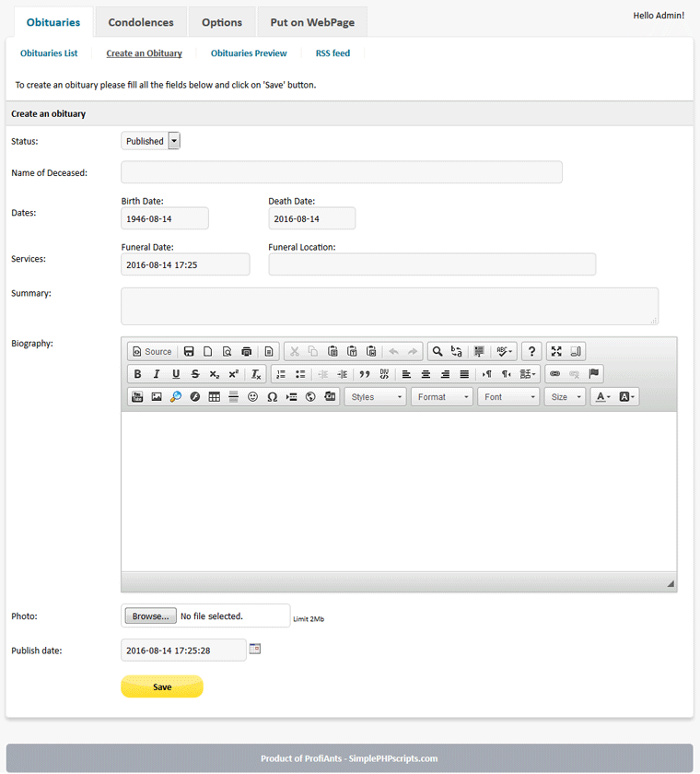The height and width of the screenshot is (774, 700).
Task: Apply center alignment to biography text
Action: 425,373
